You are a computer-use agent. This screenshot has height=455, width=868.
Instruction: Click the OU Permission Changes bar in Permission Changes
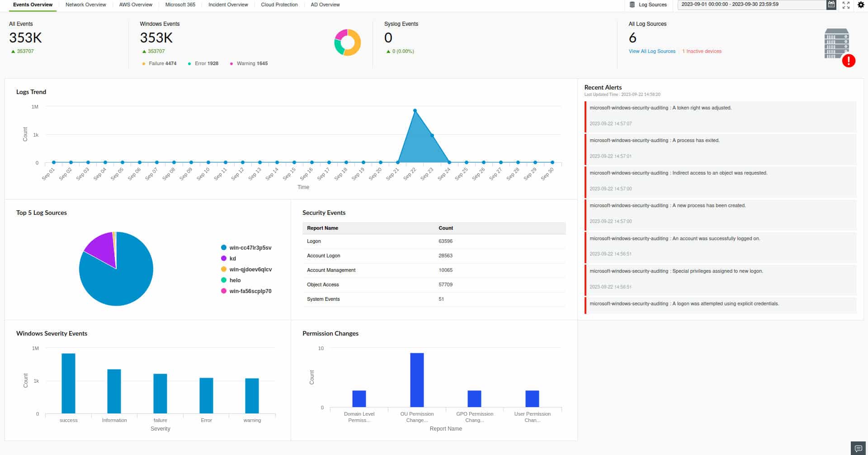(x=416, y=380)
